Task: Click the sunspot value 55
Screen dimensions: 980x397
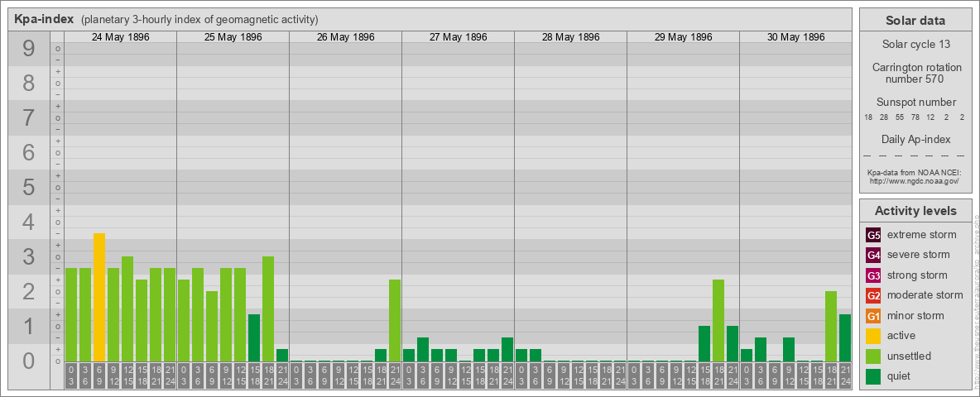Action: click(x=900, y=117)
